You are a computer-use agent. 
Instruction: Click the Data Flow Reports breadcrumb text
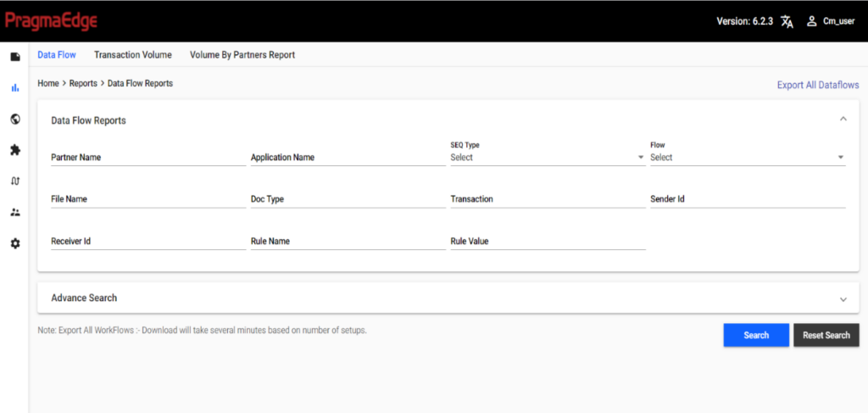point(140,84)
